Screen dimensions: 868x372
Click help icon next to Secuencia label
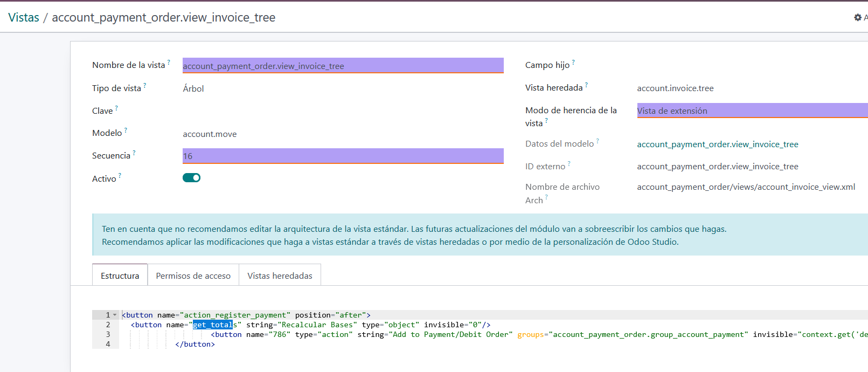[x=134, y=153]
